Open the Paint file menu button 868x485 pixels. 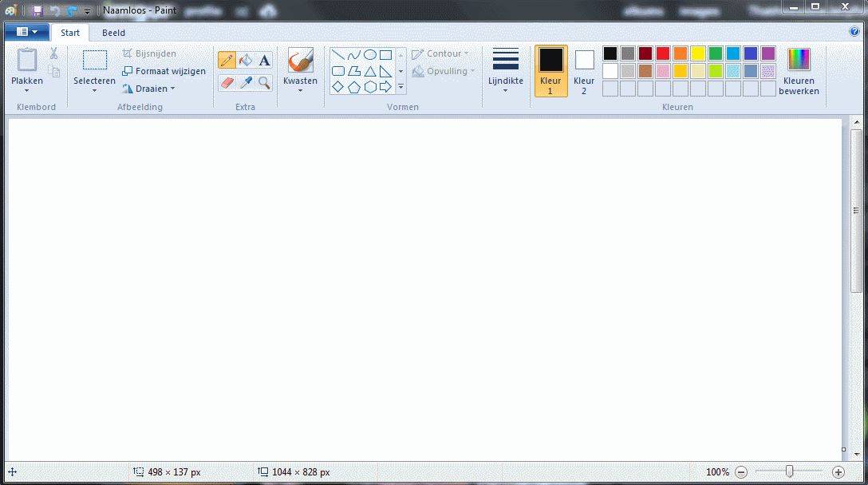26,32
